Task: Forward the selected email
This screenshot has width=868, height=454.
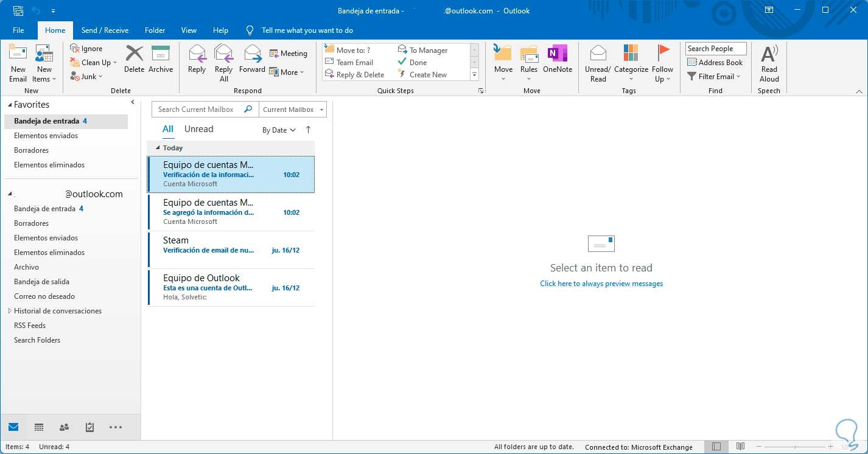Action: pos(252,59)
